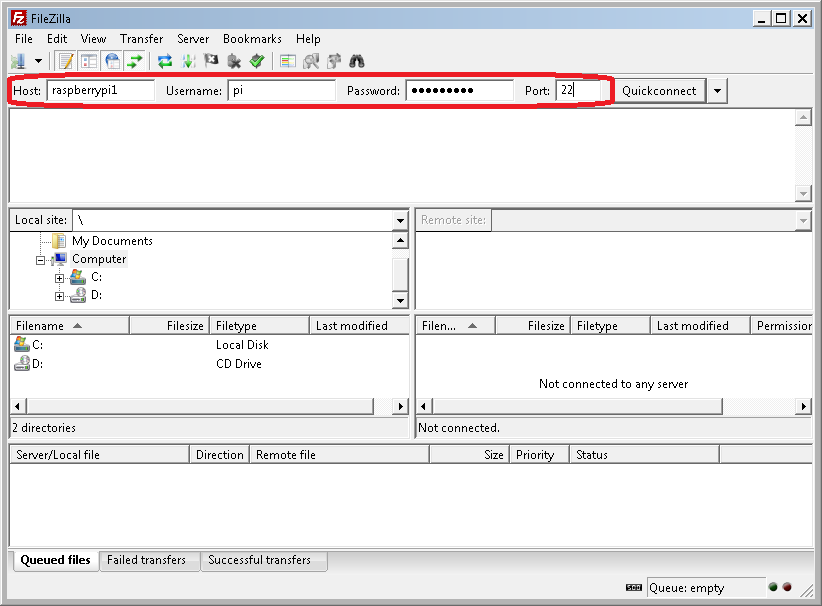Click remote file list horizontal scrollbar
This screenshot has height=606, width=822.
(578, 406)
